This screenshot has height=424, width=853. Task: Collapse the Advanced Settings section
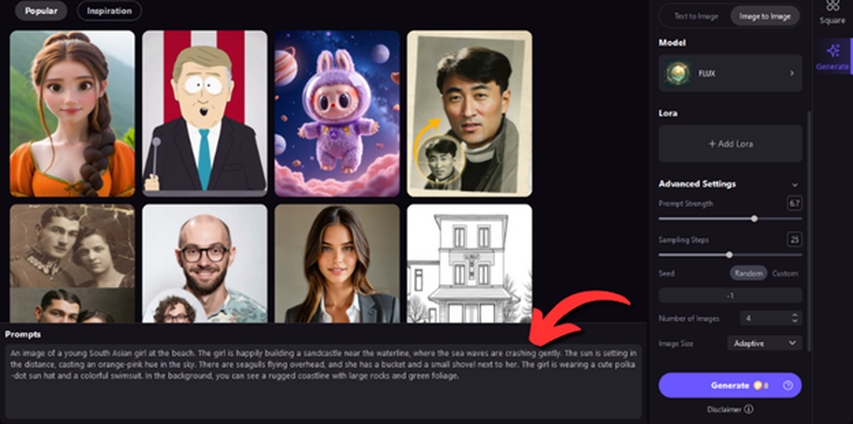795,185
